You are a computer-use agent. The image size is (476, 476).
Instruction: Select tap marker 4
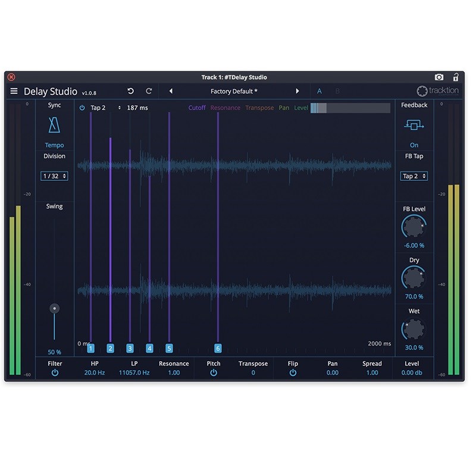click(x=149, y=348)
